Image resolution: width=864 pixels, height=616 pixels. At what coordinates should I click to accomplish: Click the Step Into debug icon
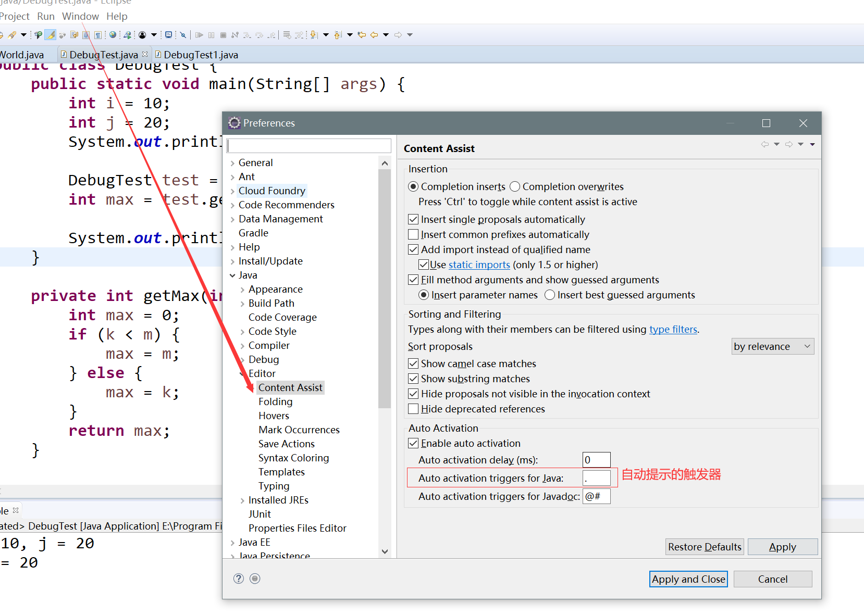247,35
